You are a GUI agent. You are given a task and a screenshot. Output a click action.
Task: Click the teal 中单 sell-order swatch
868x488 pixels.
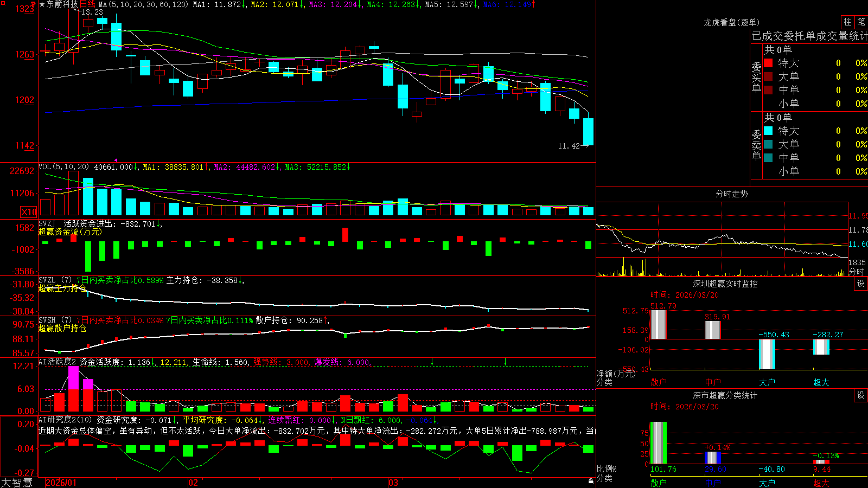[x=768, y=157]
